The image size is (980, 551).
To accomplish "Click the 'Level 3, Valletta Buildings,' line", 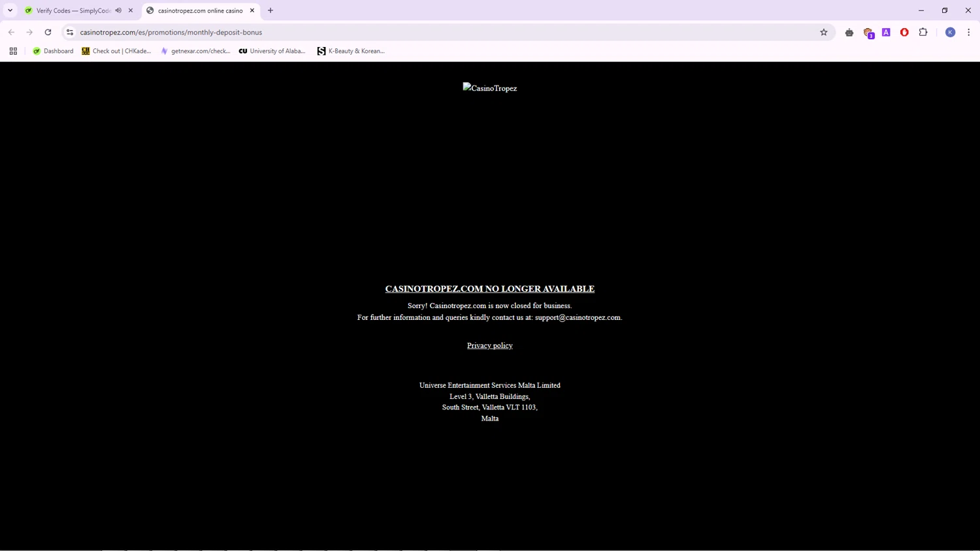I will 490,396.
